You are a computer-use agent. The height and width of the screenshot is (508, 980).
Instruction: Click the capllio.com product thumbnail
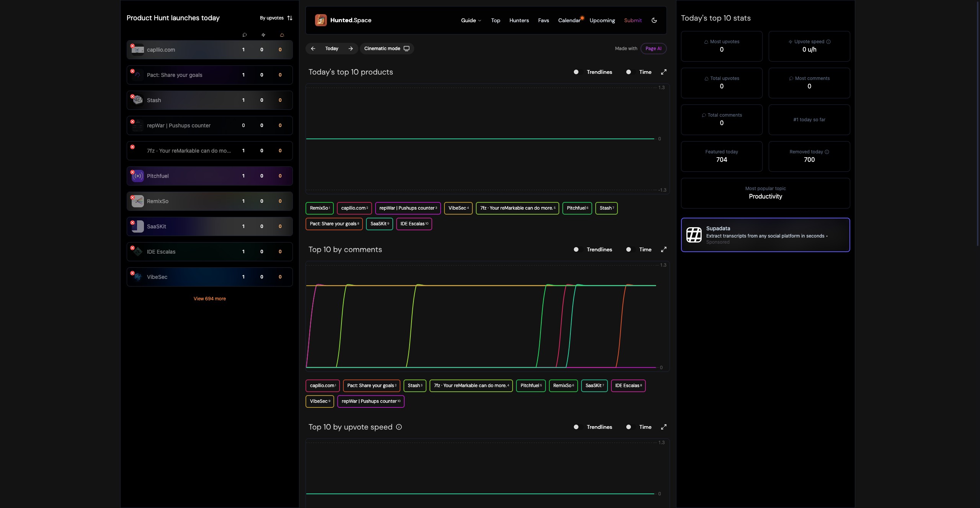[x=138, y=50]
